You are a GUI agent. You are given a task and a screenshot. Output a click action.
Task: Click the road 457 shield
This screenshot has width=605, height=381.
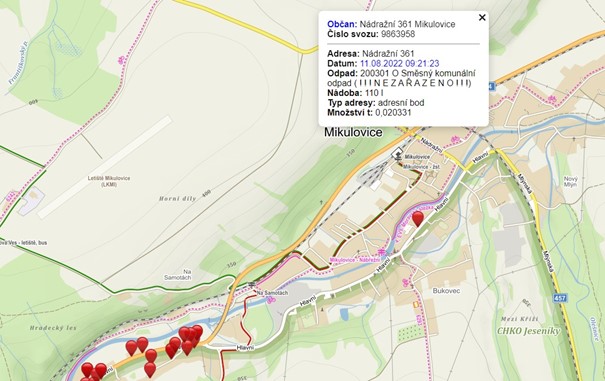[560, 298]
